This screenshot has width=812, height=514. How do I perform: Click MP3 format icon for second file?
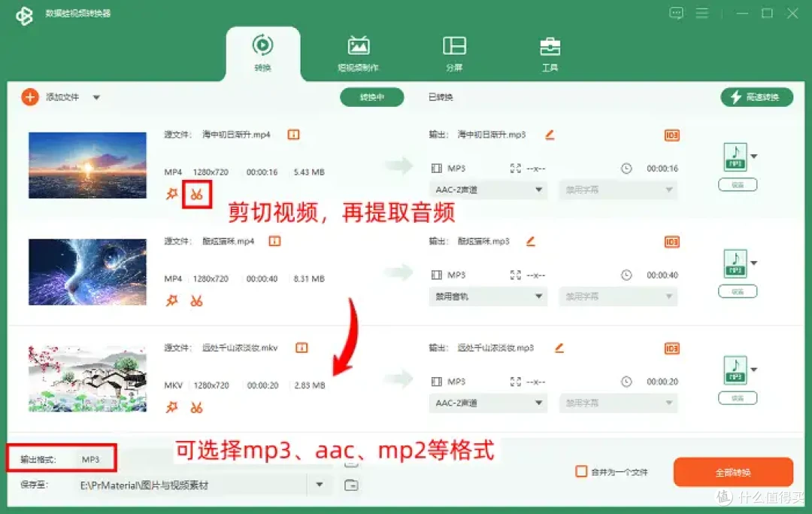click(x=735, y=263)
